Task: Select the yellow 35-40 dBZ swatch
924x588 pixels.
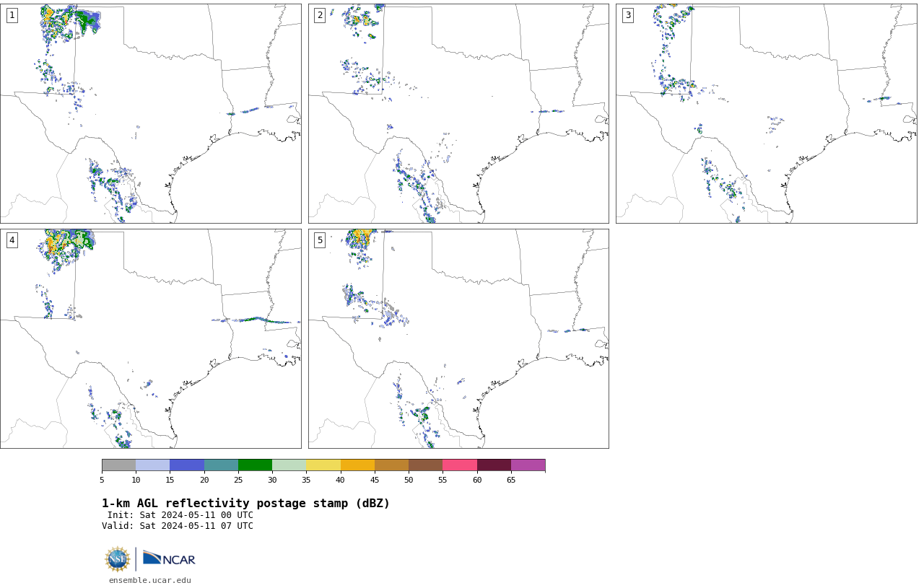Action: pos(323,465)
